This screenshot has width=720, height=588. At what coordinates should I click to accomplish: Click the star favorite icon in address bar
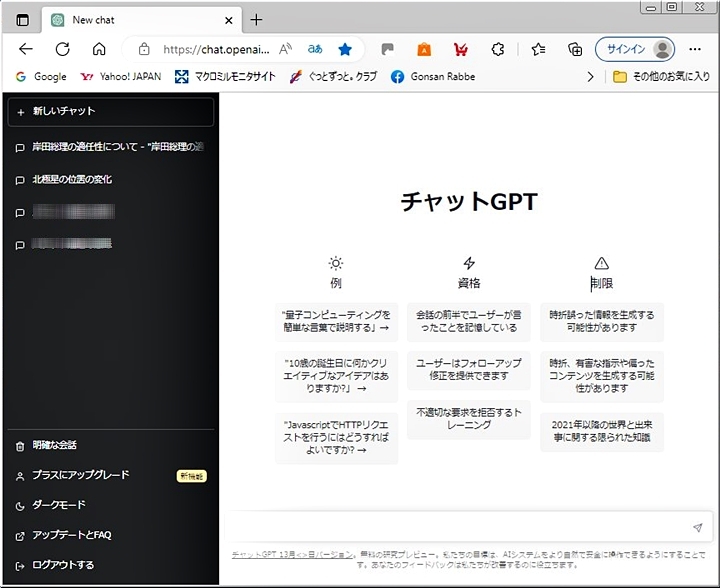point(345,49)
